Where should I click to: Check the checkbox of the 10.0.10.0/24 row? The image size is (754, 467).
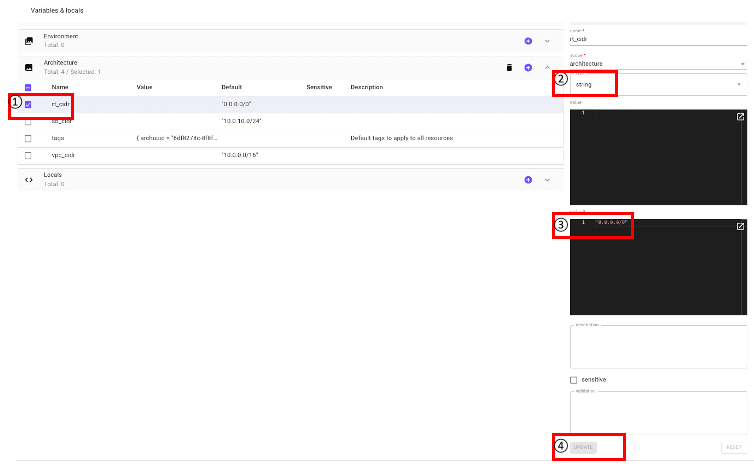pos(28,122)
